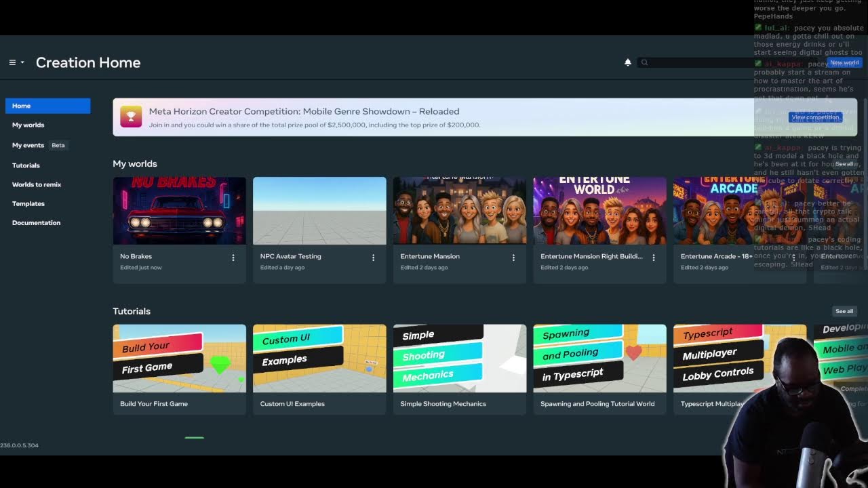Open the NPC Avatar Testing thumbnail
Screen dimensions: 868x488
click(x=319, y=211)
